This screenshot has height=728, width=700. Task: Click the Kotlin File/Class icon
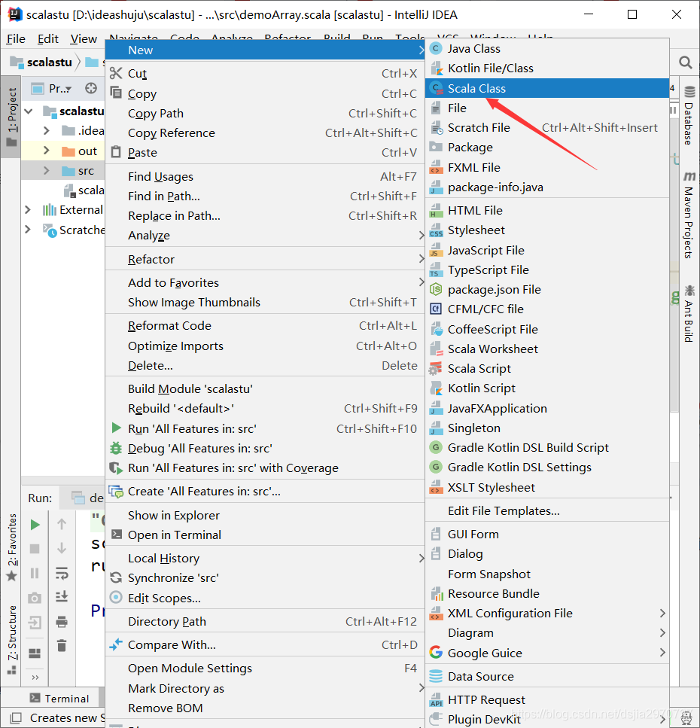(x=436, y=69)
